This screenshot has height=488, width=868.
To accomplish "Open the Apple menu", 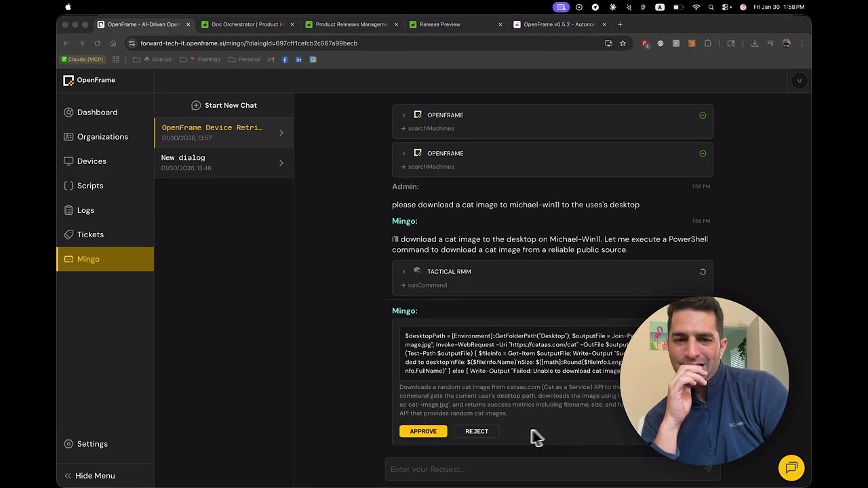I will click(68, 7).
